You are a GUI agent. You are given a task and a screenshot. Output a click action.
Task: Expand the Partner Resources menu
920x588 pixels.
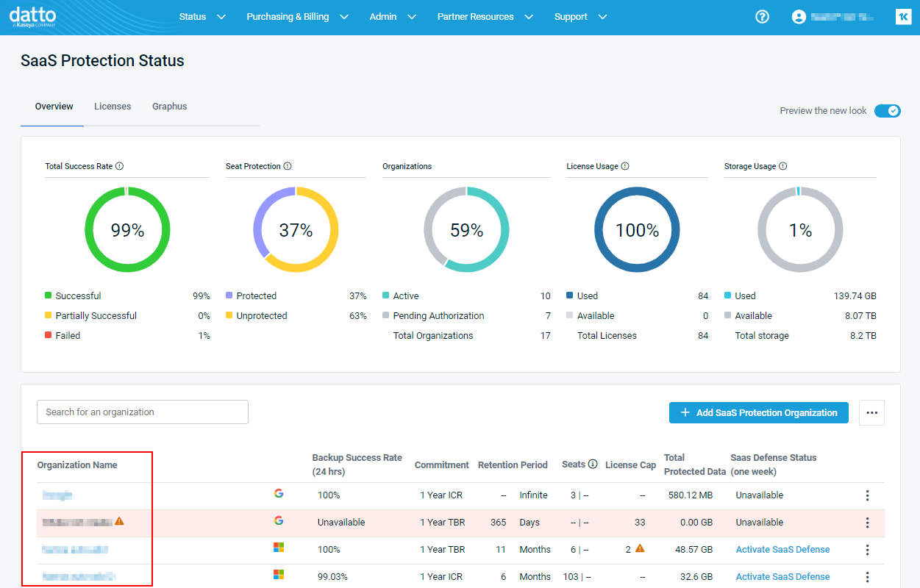tap(485, 16)
